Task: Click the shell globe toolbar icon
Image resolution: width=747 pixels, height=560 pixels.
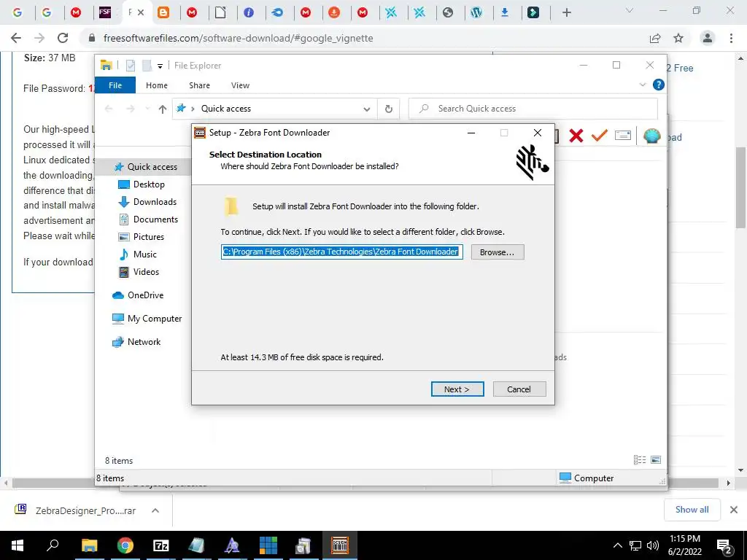Action: coord(651,136)
